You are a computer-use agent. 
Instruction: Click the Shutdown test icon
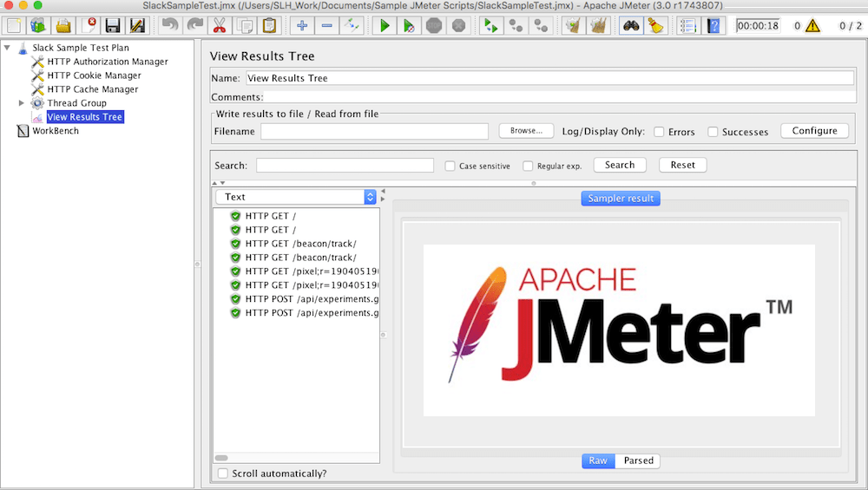[459, 25]
